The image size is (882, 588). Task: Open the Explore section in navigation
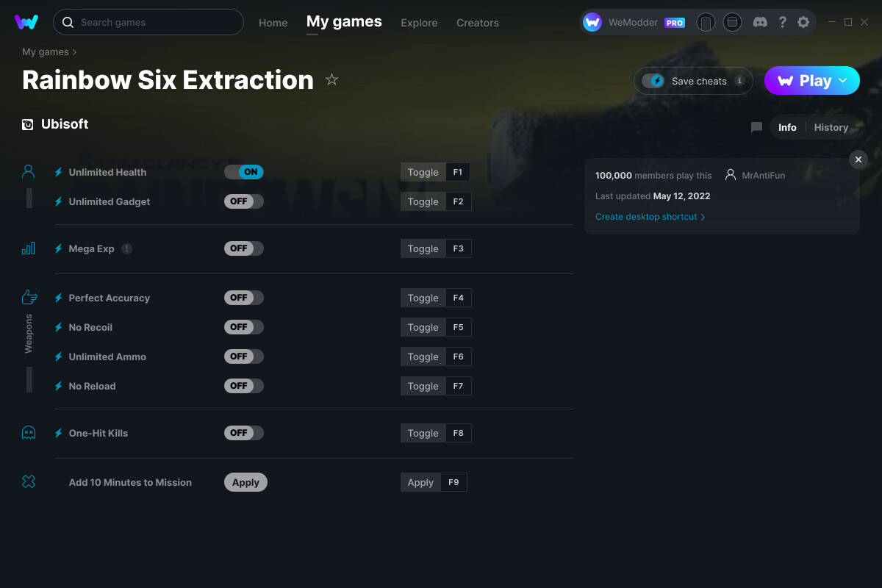point(419,23)
